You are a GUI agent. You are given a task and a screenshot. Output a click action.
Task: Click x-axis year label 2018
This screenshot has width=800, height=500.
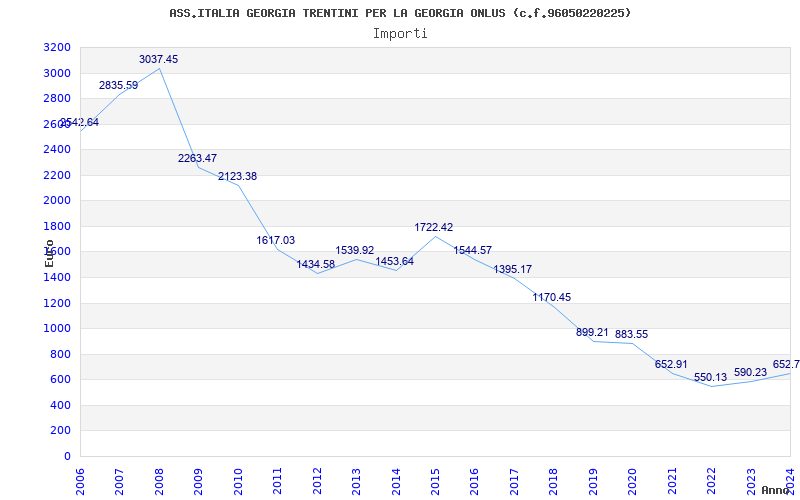click(x=554, y=482)
